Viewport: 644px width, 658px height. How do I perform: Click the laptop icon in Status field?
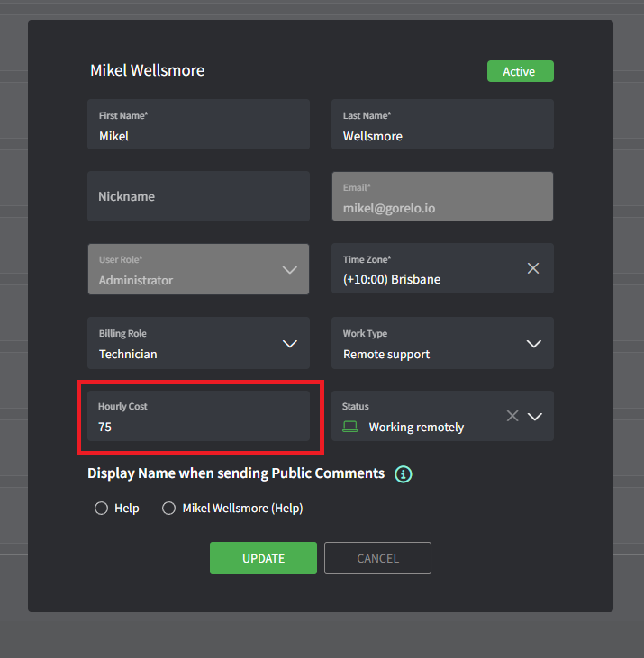(350, 427)
